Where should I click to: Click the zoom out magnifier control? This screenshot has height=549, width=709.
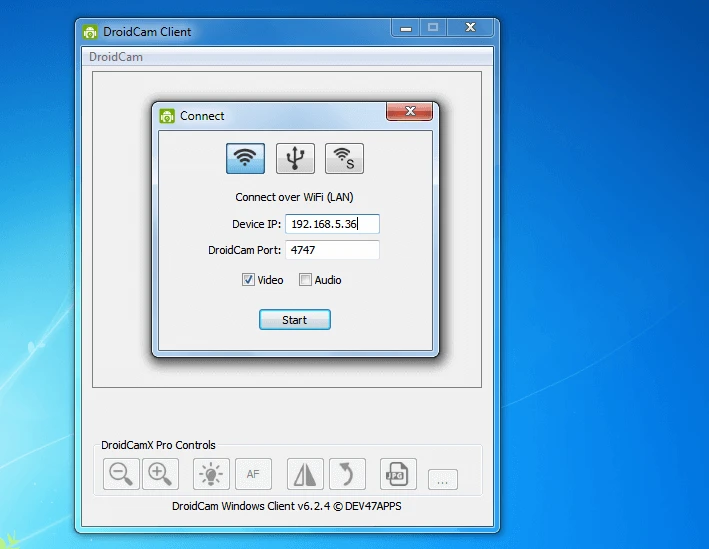coord(121,474)
